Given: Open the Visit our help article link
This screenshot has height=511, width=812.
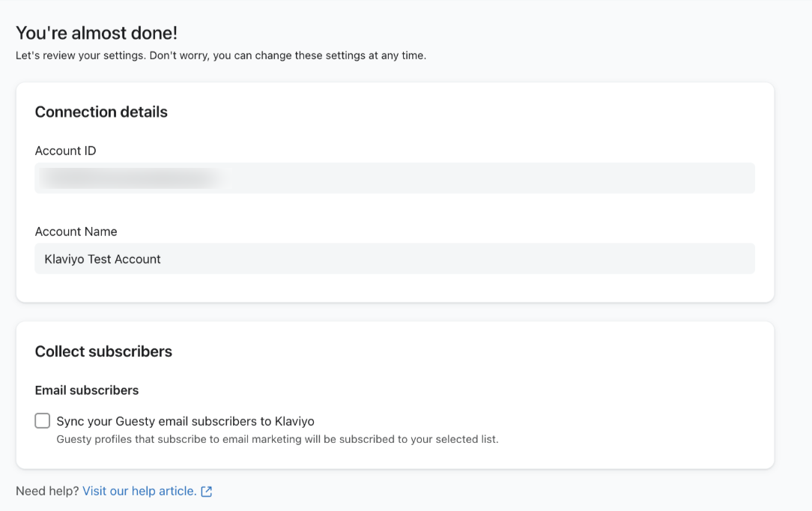Looking at the screenshot, I should click(139, 491).
